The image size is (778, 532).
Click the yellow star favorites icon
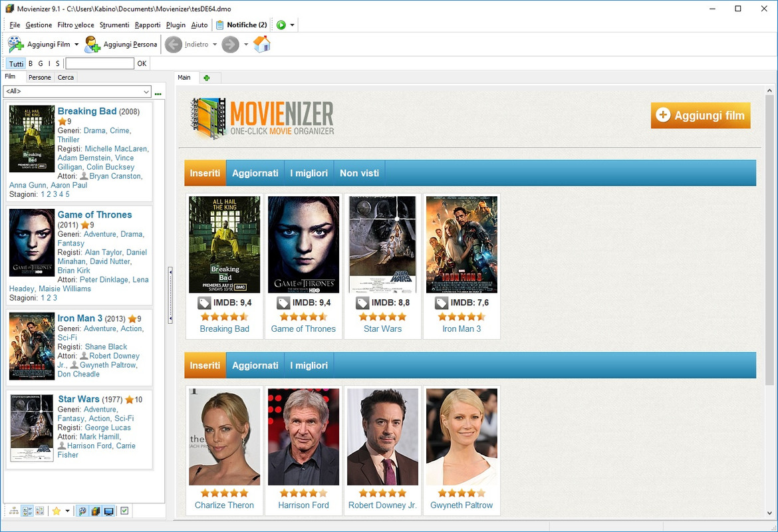(x=57, y=511)
